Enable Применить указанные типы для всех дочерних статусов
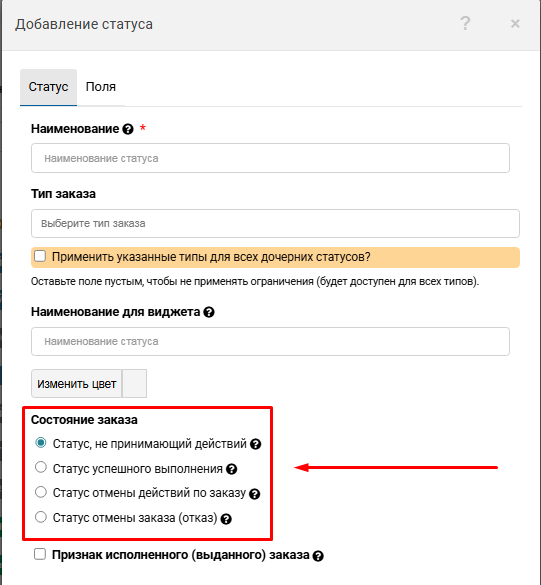The width and height of the screenshot is (541, 585). tap(40, 256)
